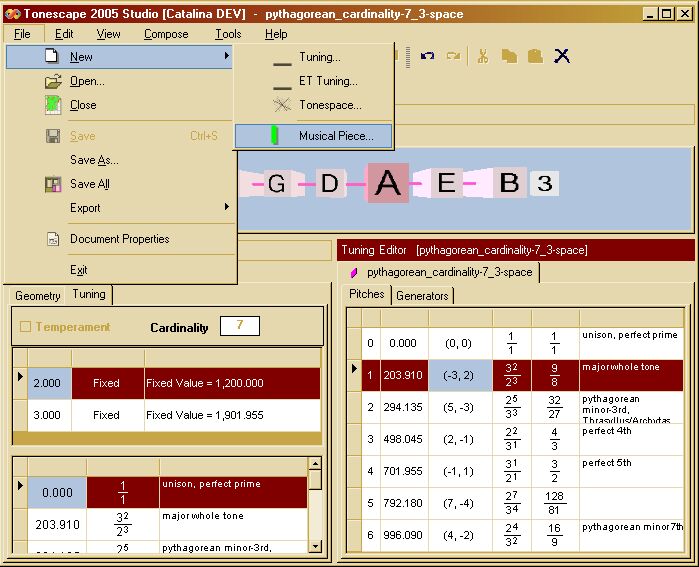The height and width of the screenshot is (567, 699).
Task: Click the Paste clipboard toolbar icon
Action: click(535, 56)
